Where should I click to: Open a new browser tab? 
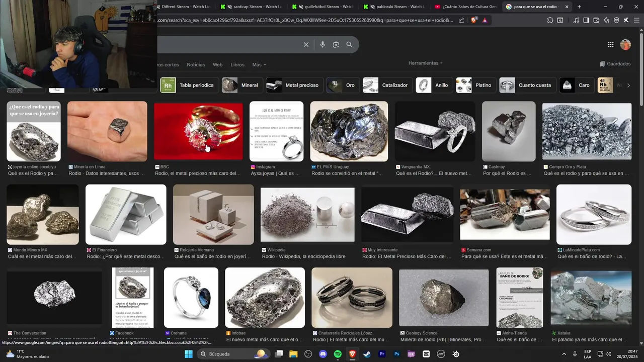579,7
